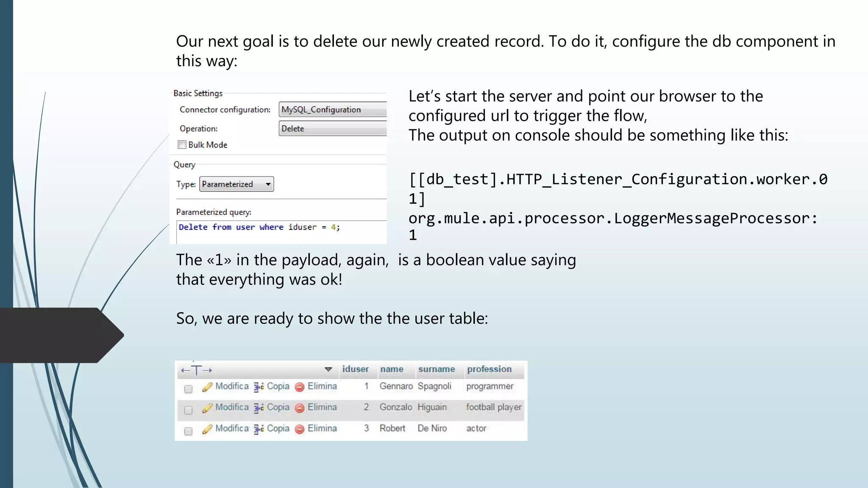Click the 'football player' cell
This screenshot has width=868, height=488.
coord(494,408)
